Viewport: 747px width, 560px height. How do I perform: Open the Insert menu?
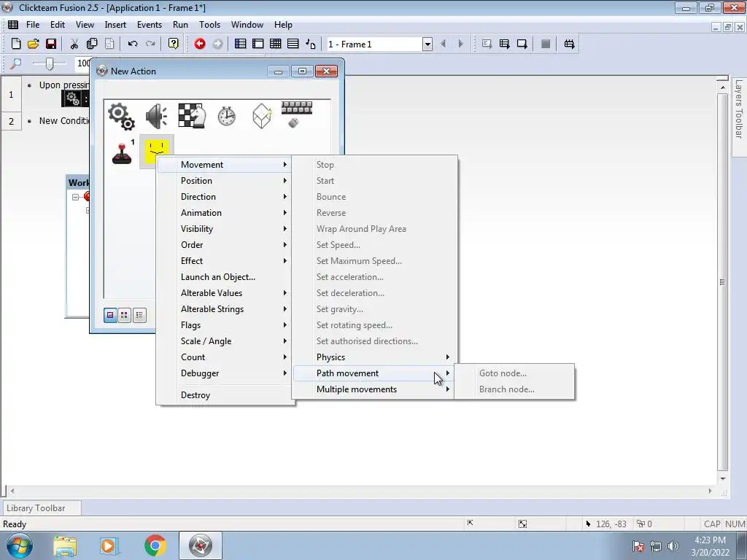(115, 25)
